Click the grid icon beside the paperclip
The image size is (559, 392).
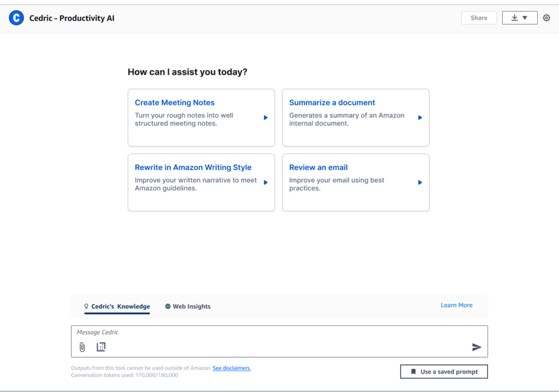click(x=101, y=347)
